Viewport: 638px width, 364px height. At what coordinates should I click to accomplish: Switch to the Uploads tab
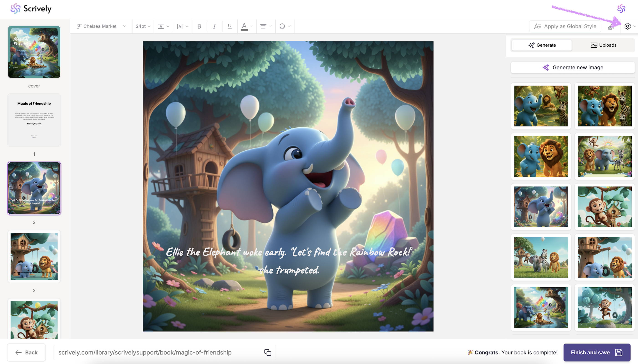click(603, 45)
